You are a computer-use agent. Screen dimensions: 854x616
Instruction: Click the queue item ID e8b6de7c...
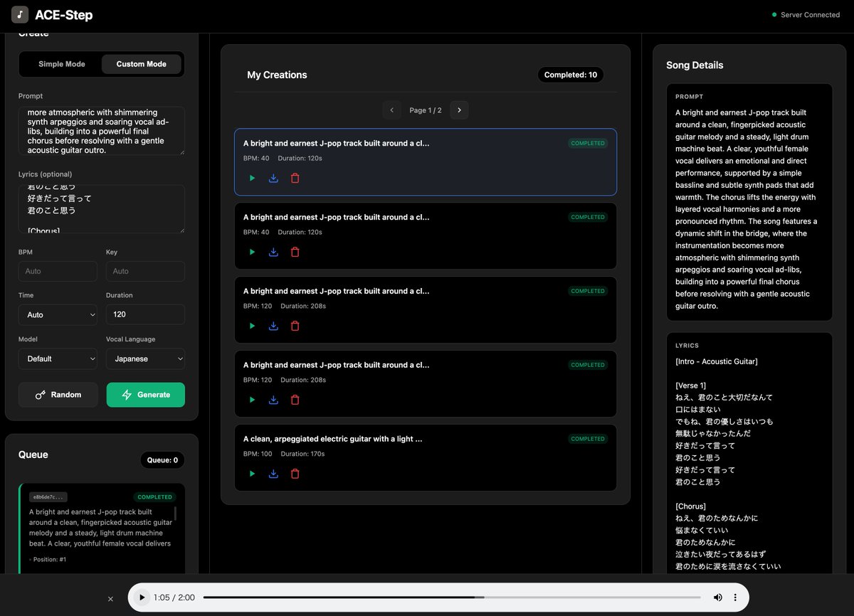click(x=48, y=497)
